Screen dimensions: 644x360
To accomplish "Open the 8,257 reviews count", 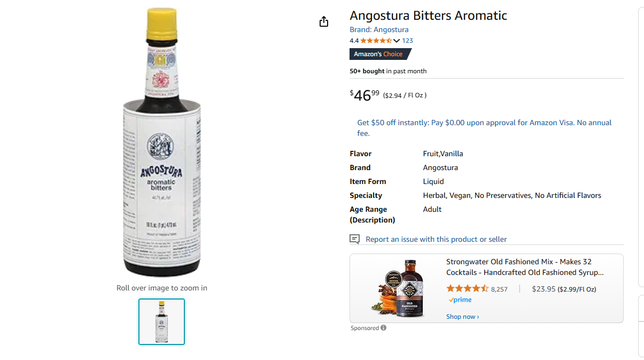I will (x=499, y=289).
